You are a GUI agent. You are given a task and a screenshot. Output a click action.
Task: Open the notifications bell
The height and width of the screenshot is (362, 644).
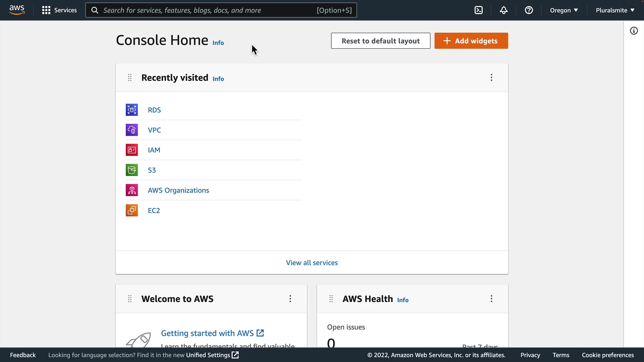click(503, 10)
